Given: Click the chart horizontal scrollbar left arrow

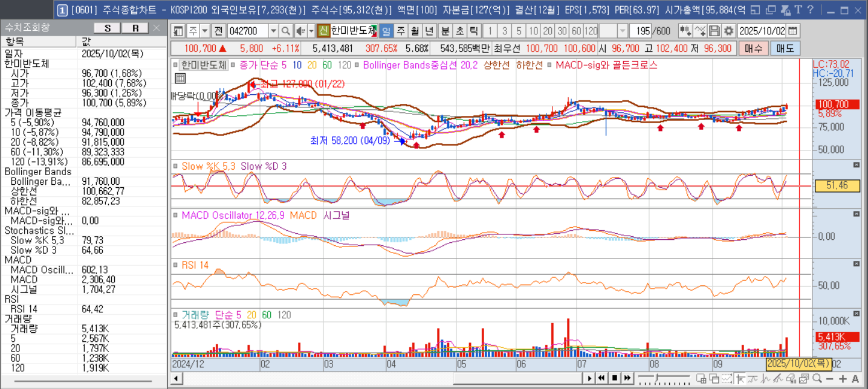Looking at the screenshot, I should (176, 379).
